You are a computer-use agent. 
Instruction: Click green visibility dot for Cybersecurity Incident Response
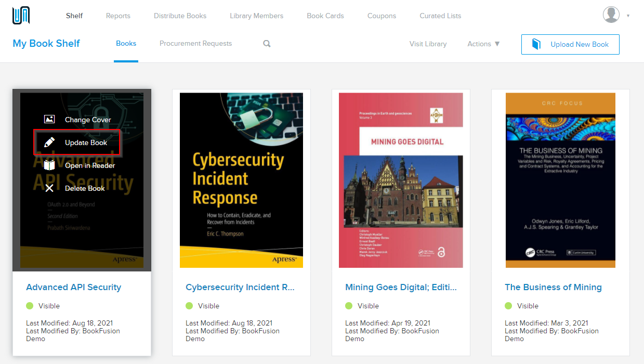click(189, 306)
